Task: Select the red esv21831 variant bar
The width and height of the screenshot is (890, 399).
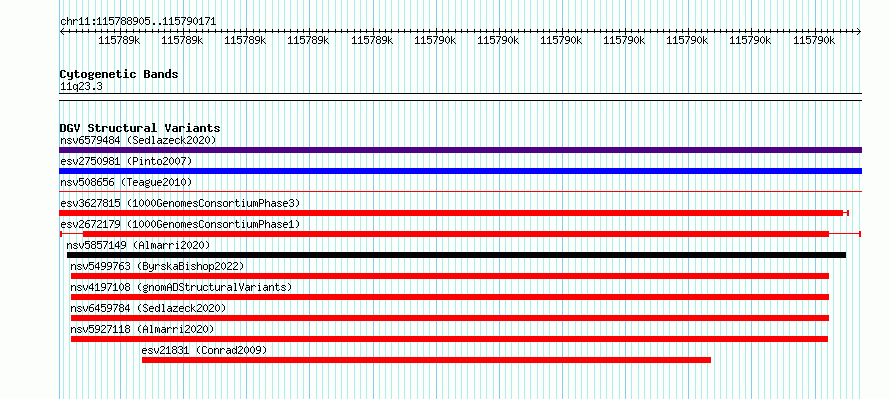Action: [x=426, y=360]
